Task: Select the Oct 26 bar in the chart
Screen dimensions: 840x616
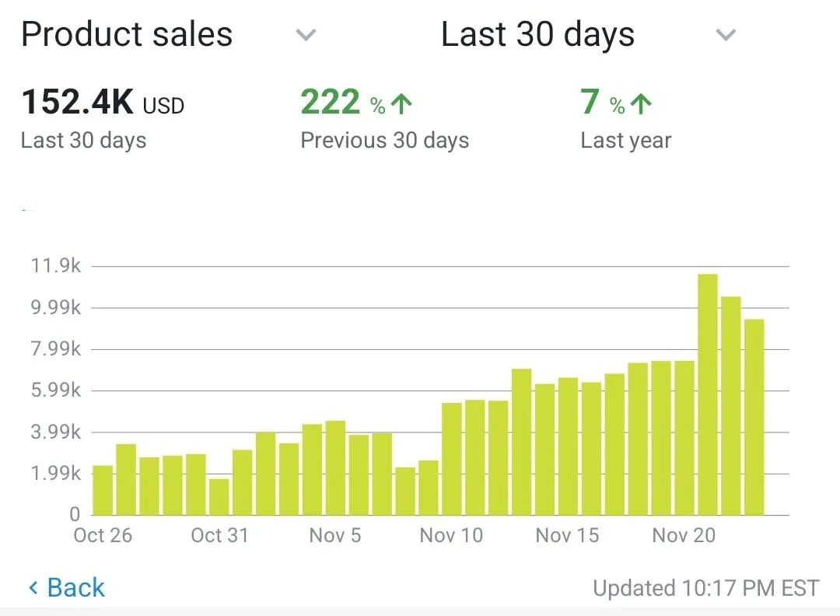Action: [103, 490]
